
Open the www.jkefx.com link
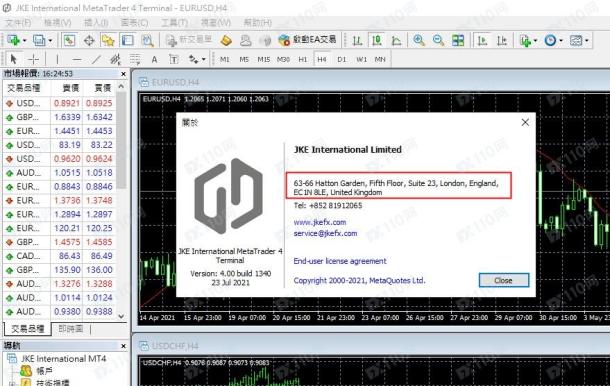(319, 222)
